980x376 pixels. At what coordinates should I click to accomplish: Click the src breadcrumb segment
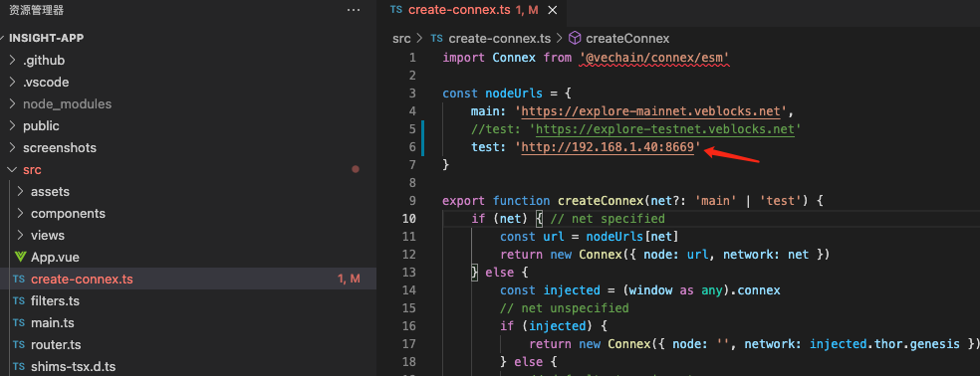(401, 39)
